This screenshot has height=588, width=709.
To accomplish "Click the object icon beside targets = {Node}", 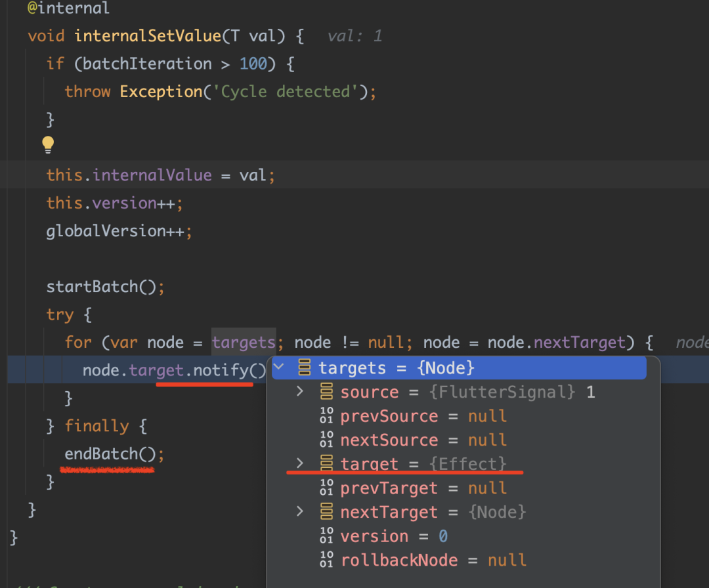I will (x=305, y=367).
